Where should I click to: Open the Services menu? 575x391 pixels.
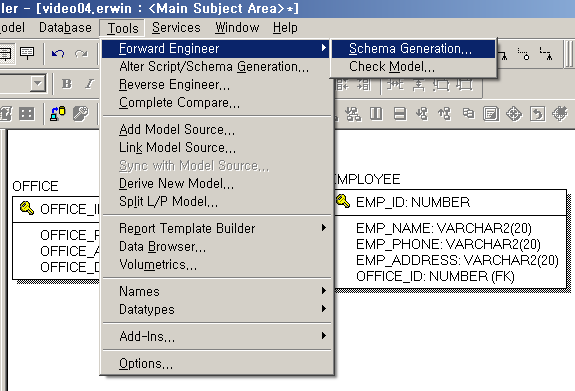176,28
